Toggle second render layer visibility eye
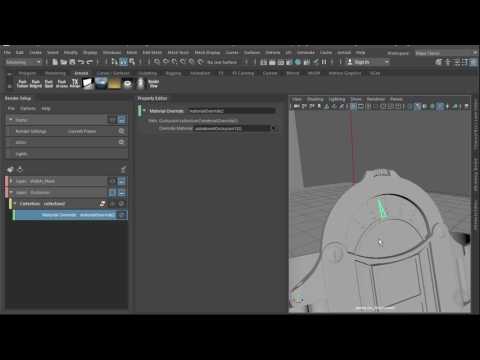Viewport: 480px width, 360px height. click(x=112, y=193)
